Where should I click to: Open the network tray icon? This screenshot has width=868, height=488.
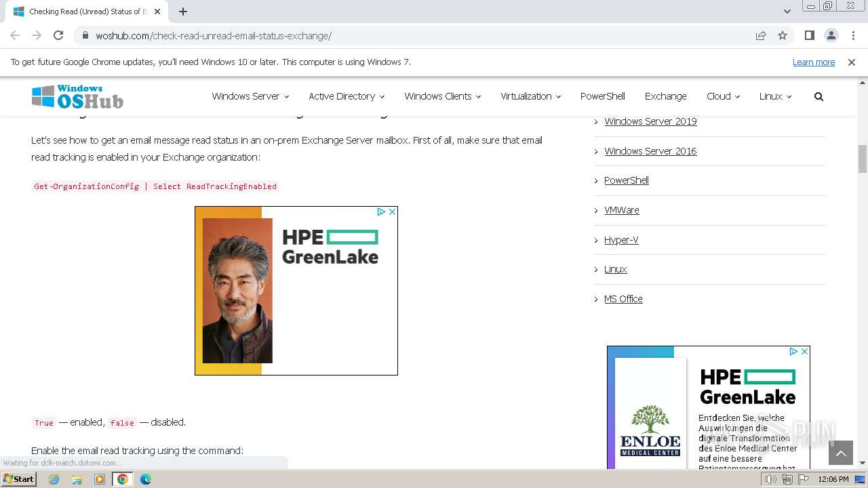pos(787,479)
